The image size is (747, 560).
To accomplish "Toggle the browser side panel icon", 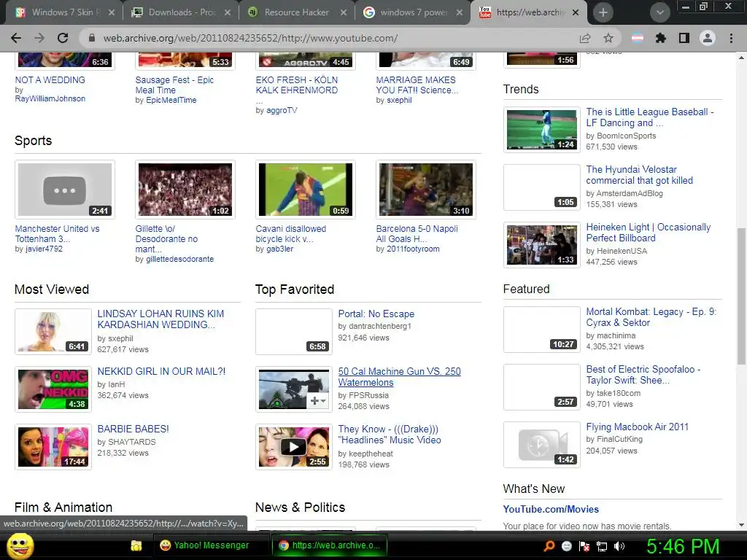I will (x=684, y=38).
